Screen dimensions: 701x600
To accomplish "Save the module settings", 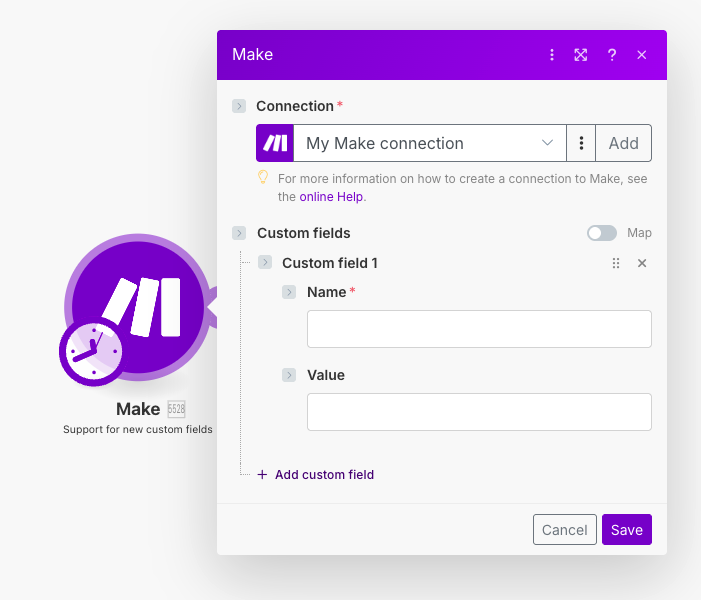I will click(x=627, y=530).
